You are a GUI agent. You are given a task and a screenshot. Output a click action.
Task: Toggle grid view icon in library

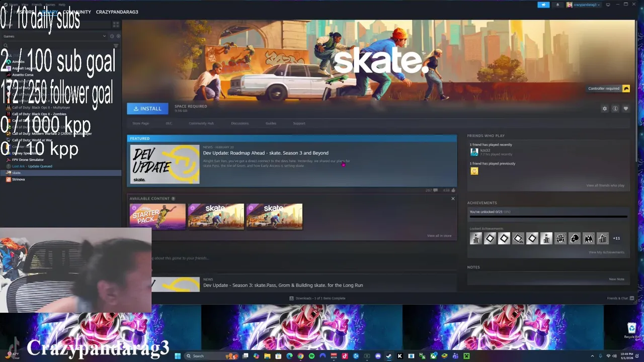click(x=116, y=24)
